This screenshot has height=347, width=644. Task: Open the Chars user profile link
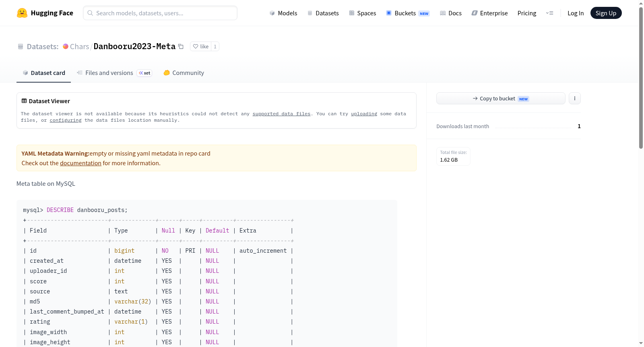tap(79, 46)
